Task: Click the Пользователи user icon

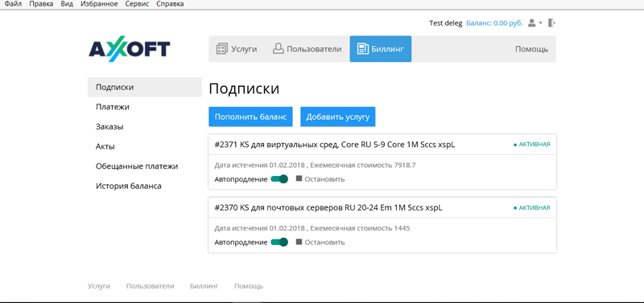Action: tap(278, 49)
